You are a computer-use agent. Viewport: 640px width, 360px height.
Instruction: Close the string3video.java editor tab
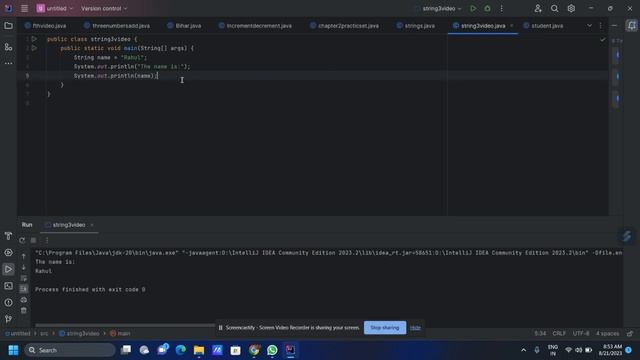511,26
